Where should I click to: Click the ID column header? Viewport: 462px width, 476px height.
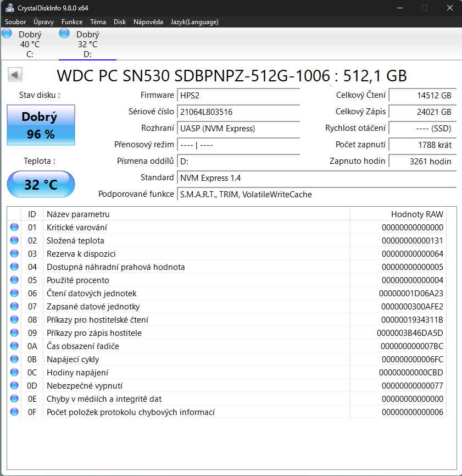(32, 214)
